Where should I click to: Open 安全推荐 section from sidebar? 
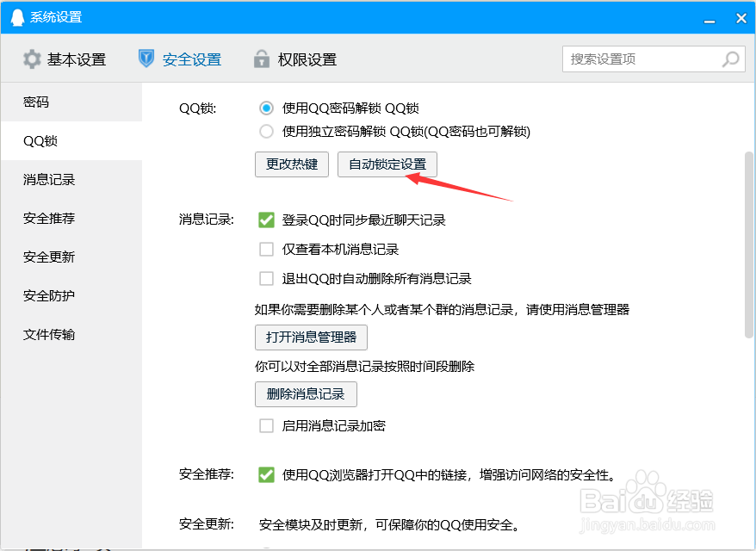(71, 218)
